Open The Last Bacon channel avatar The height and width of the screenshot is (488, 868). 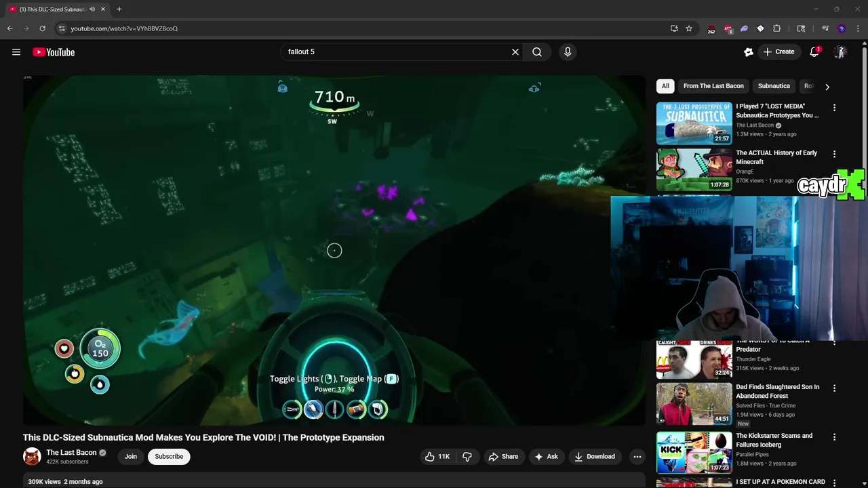(x=32, y=457)
